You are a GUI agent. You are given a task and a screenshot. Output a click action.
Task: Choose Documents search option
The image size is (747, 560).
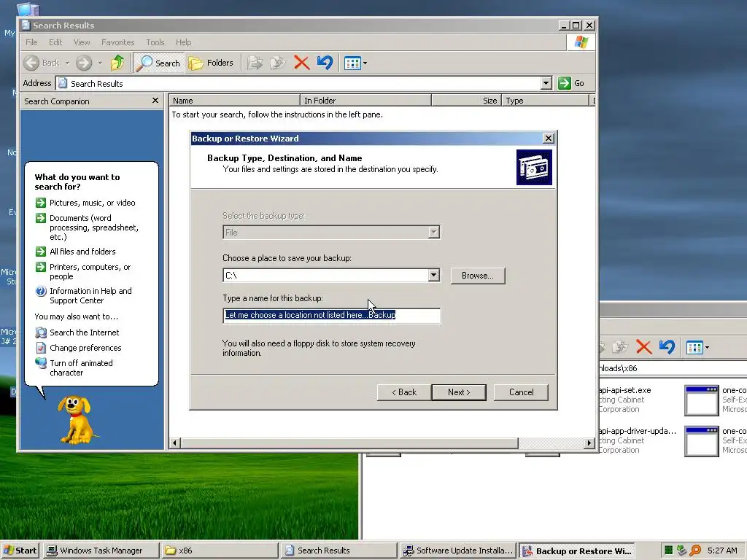point(94,227)
